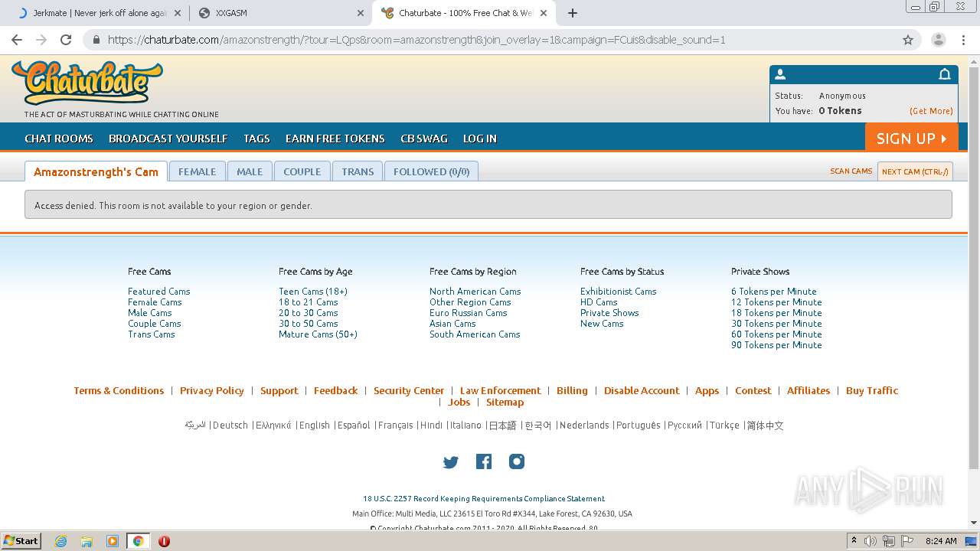980x551 pixels.
Task: Open File Explorer from taskbar
Action: point(87,541)
